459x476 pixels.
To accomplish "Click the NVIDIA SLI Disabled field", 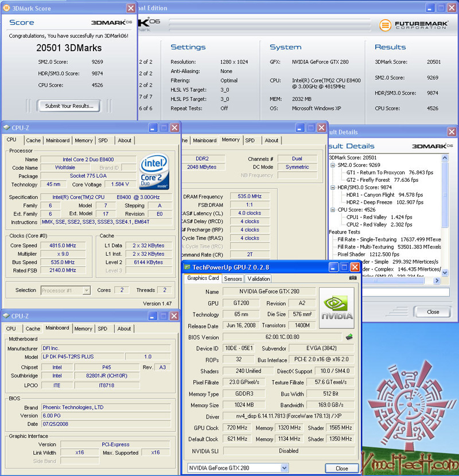I will tap(289, 451).
